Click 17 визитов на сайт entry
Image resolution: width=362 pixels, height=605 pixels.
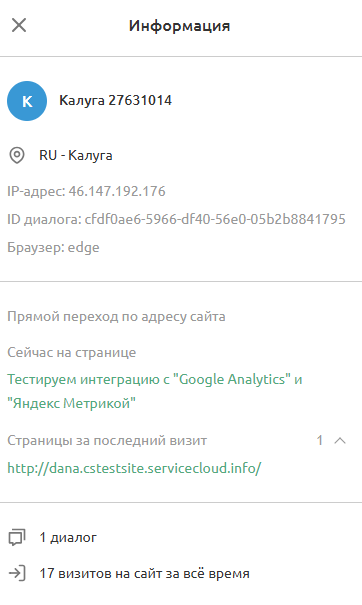point(144,573)
